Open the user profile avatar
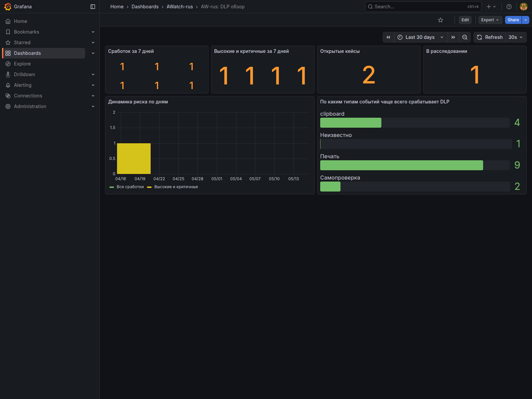The width and height of the screenshot is (532, 399). 524,7
